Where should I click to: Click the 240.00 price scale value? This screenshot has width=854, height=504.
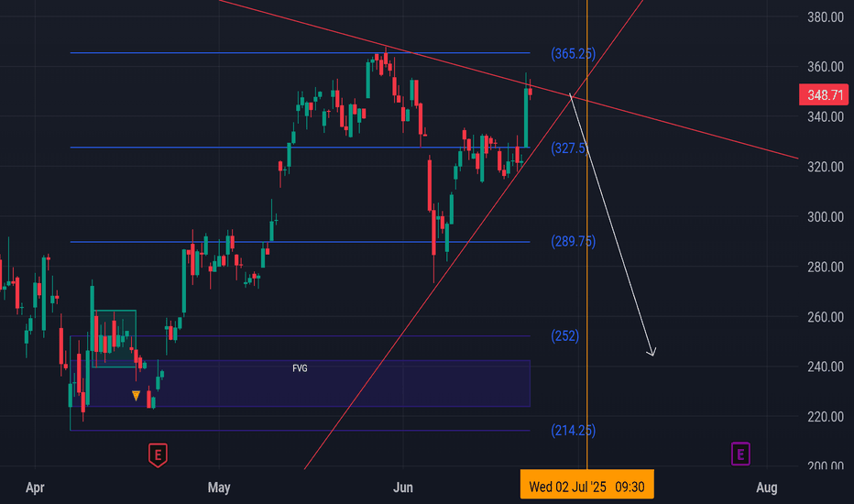pyautogui.click(x=825, y=367)
